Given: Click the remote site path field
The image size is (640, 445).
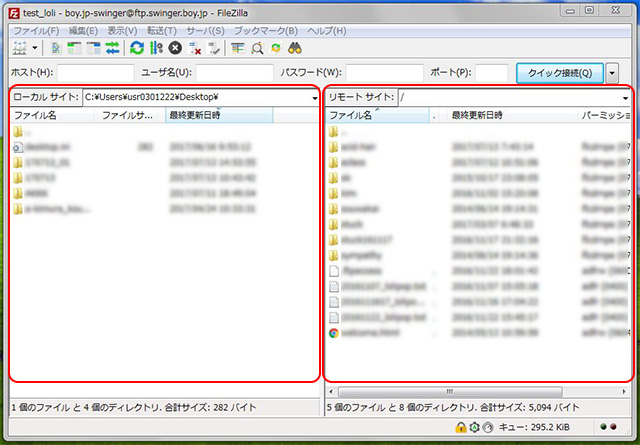Looking at the screenshot, I should (510, 98).
